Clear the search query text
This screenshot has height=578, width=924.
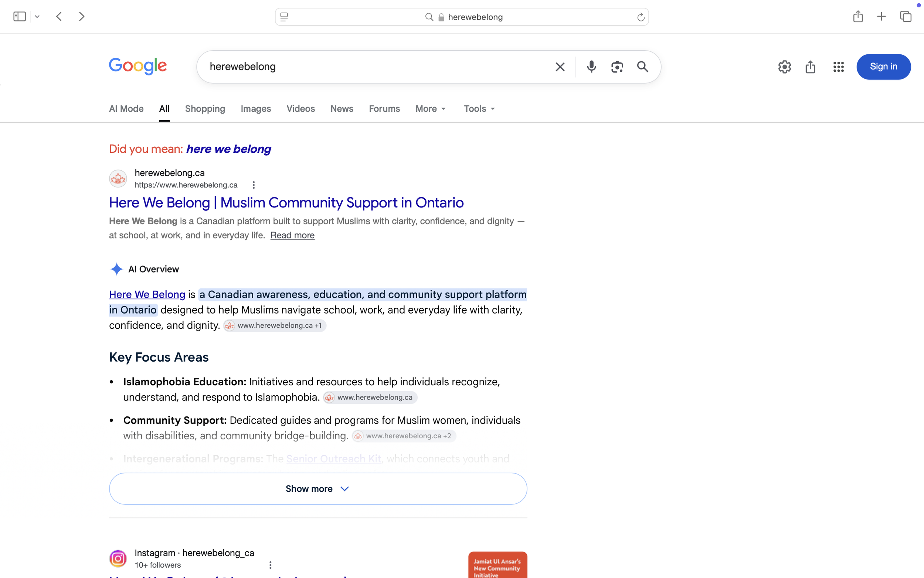(x=560, y=67)
